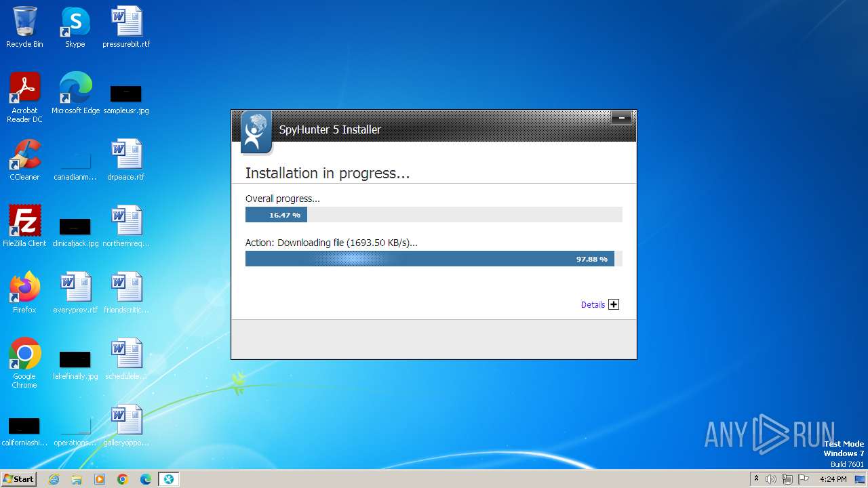Launch CCleaner from the desktop
868x488 pixels.
point(24,160)
